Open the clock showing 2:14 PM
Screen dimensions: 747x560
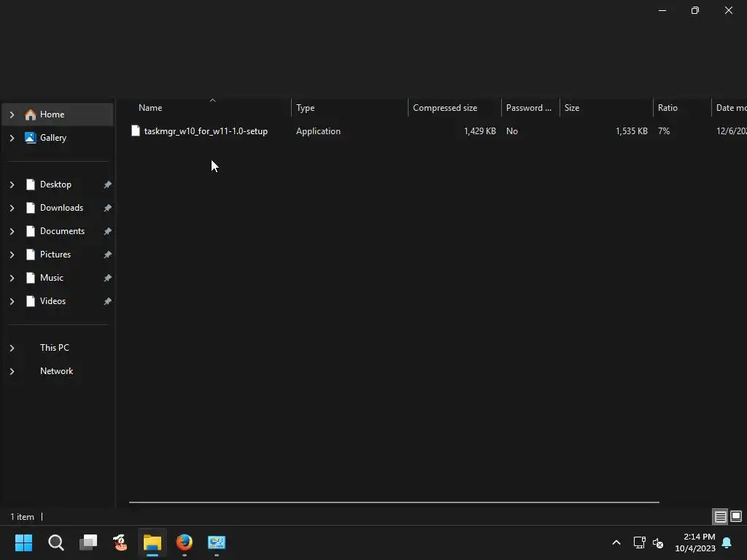695,542
